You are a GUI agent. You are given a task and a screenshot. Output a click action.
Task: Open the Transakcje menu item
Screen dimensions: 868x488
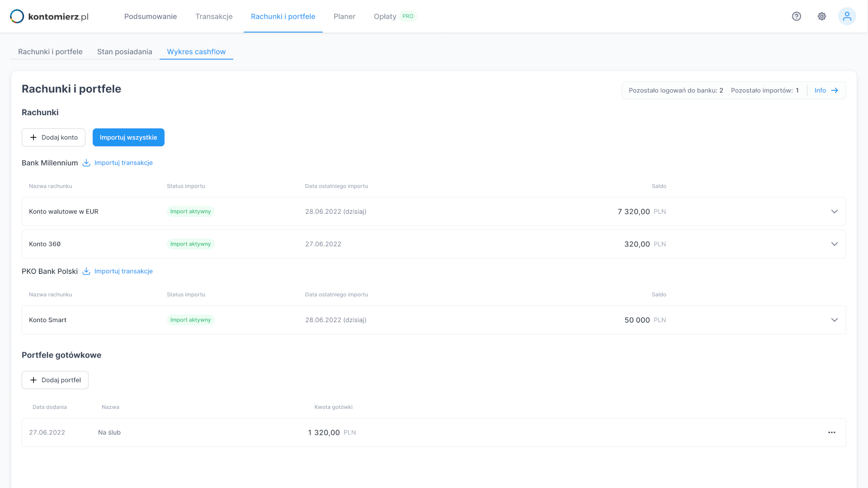point(214,17)
